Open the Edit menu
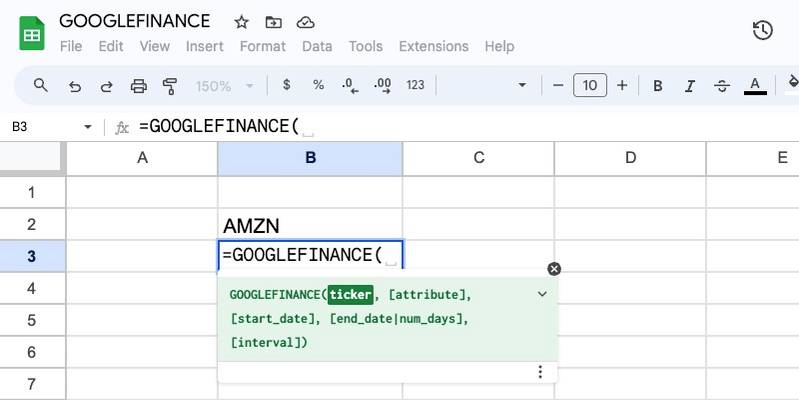This screenshot has height=400, width=799. 111,46
